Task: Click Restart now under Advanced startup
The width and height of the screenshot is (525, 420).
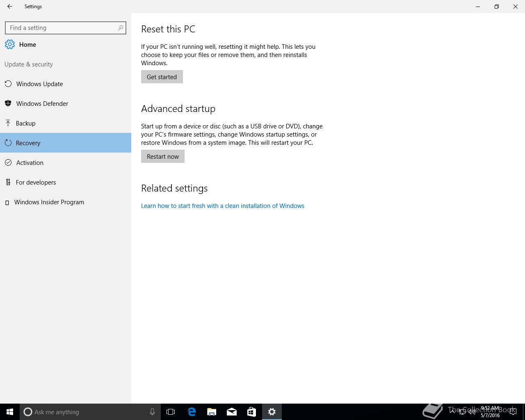Action: tap(163, 156)
